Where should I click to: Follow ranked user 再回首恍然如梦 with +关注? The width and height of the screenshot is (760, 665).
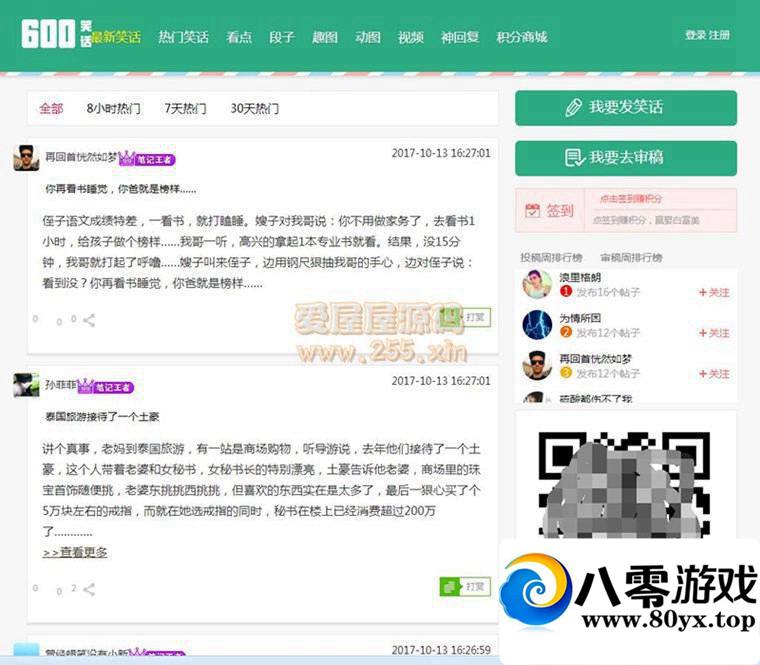tap(714, 374)
